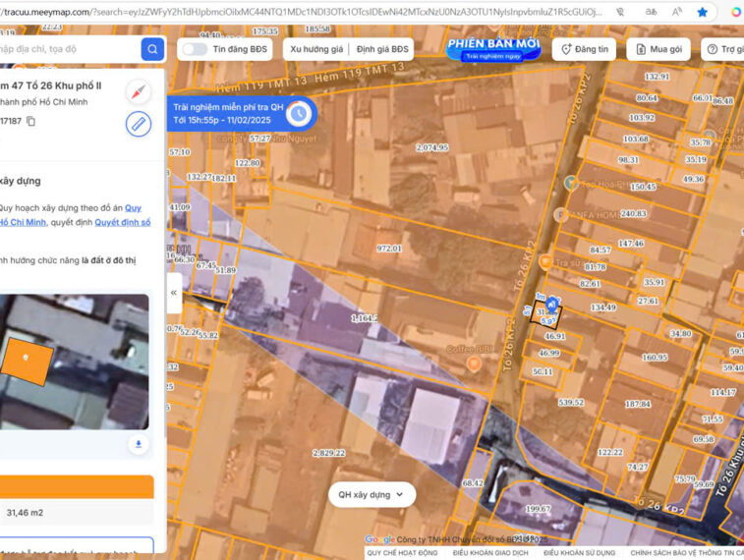The height and width of the screenshot is (560, 744).
Task: Click the compass direction icon
Action: click(x=139, y=92)
